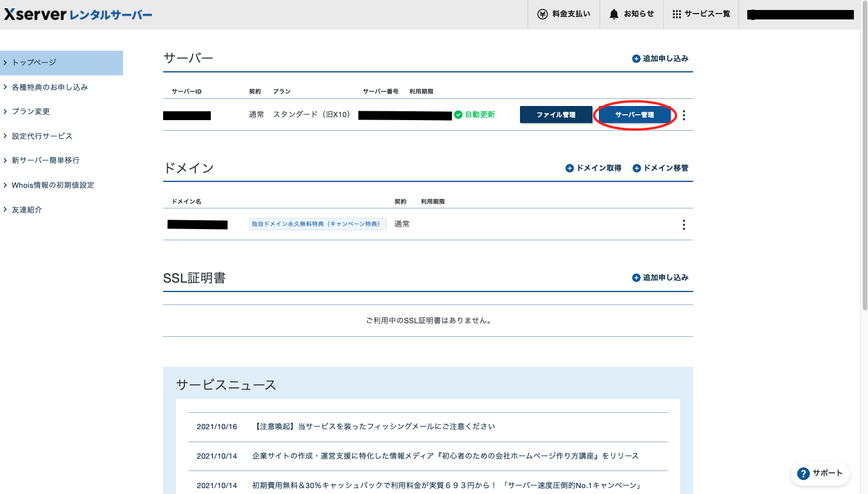868x494 pixels.
Task: Open the domain row three-dot menu
Action: pyautogui.click(x=684, y=224)
